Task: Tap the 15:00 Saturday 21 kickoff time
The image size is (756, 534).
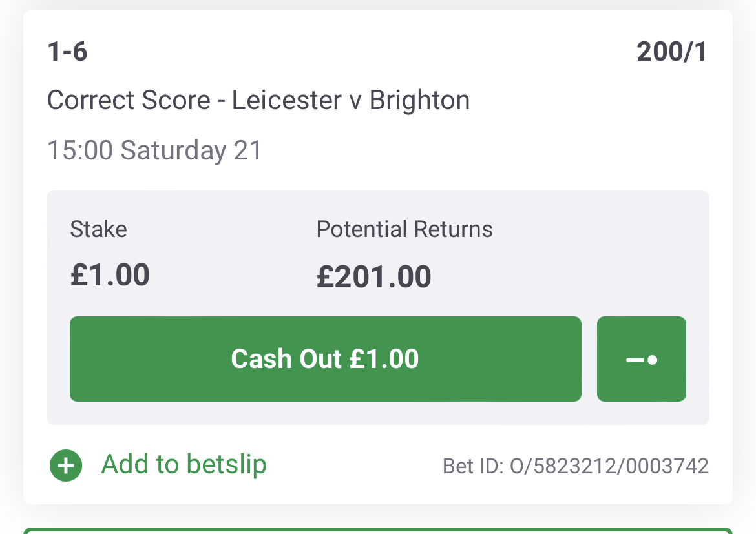Action: pyautogui.click(x=154, y=150)
